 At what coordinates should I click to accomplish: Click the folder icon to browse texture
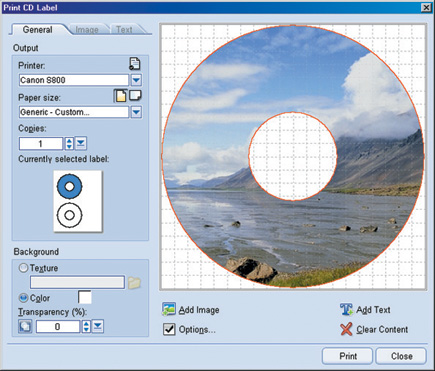pyautogui.click(x=134, y=283)
